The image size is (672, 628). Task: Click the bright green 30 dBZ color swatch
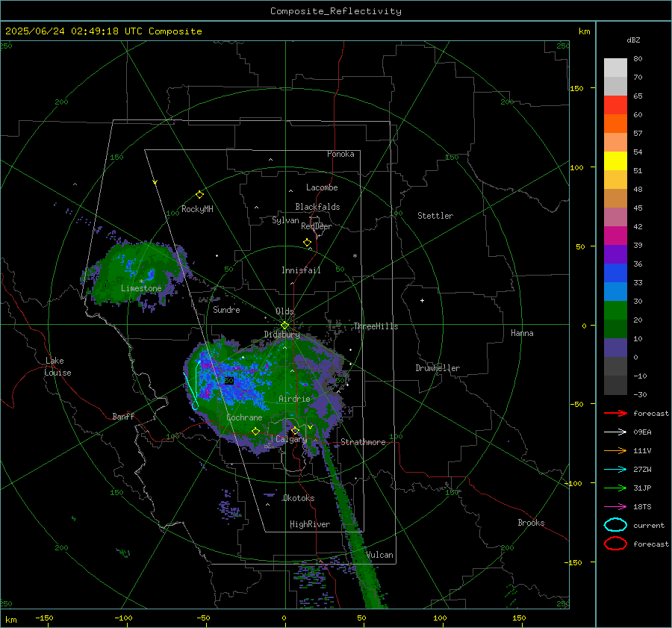615,310
